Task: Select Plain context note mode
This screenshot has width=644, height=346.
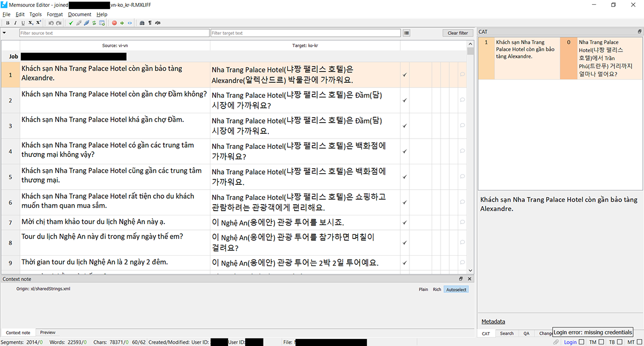Action: click(x=423, y=290)
